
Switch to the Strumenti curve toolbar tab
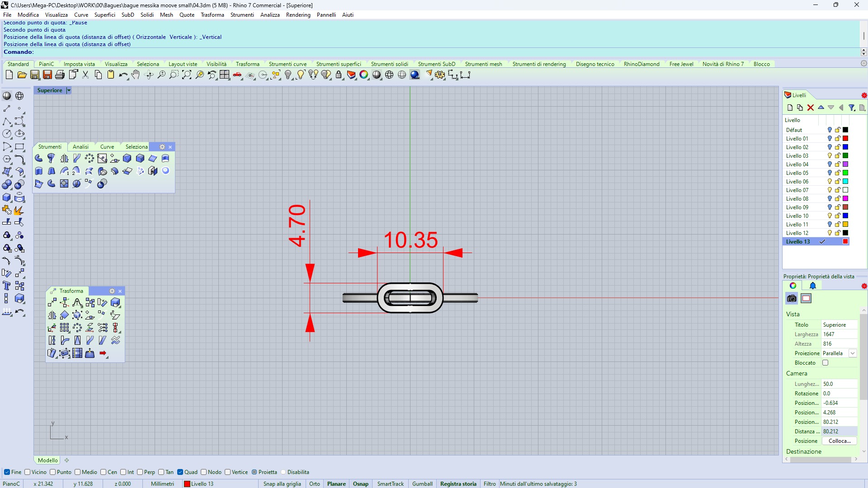pos(288,64)
